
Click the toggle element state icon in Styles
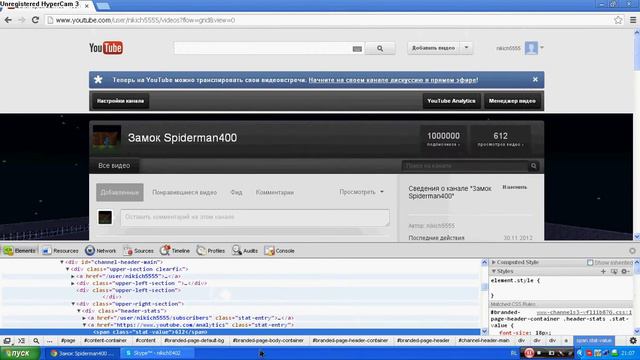[x=614, y=271]
